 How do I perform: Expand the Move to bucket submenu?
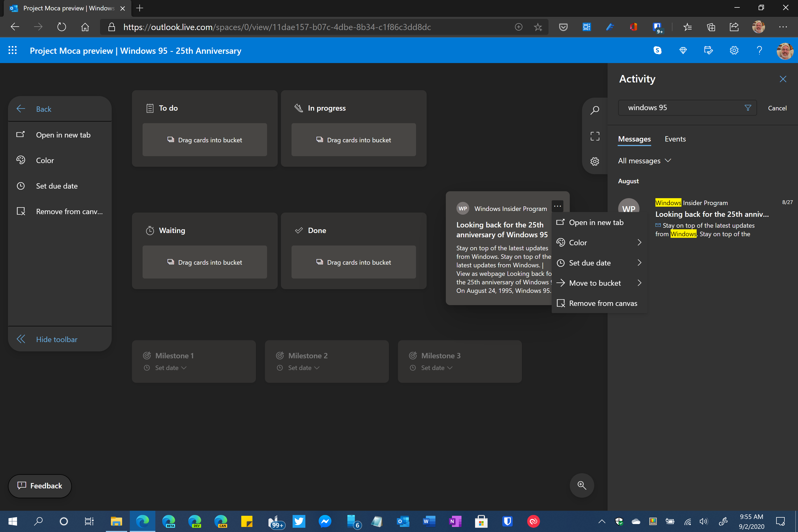pos(595,282)
